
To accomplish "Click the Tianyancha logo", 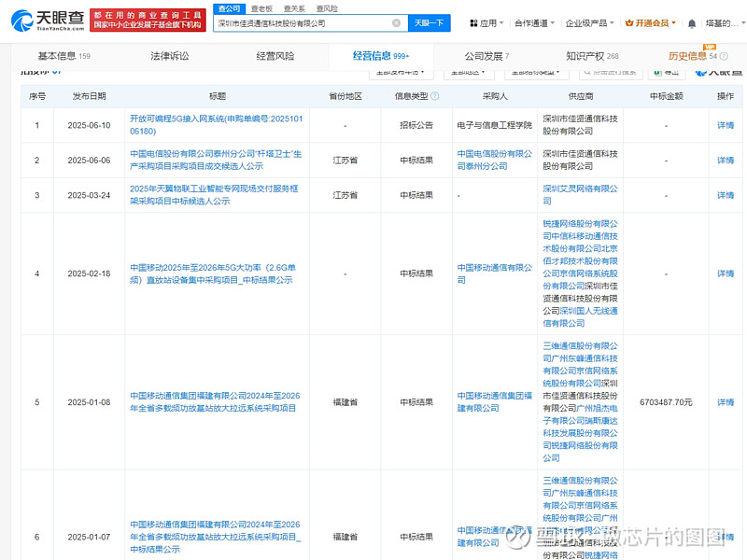I will [x=48, y=20].
